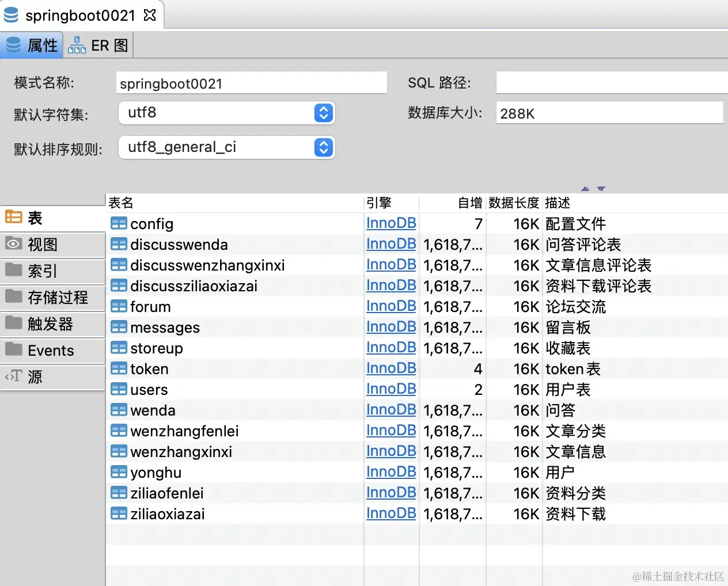Open InnoDB link for wenda
This screenshot has height=586, width=728.
click(391, 410)
